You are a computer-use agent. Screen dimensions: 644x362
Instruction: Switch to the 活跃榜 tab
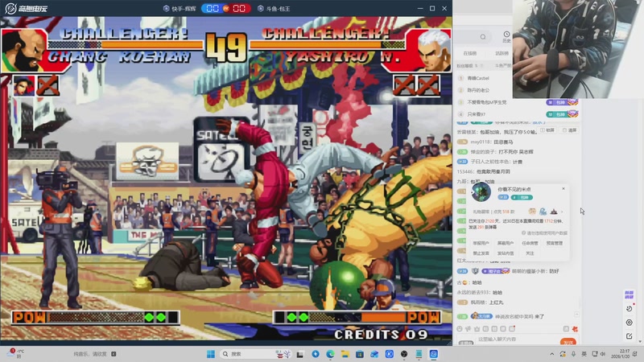[x=502, y=53]
